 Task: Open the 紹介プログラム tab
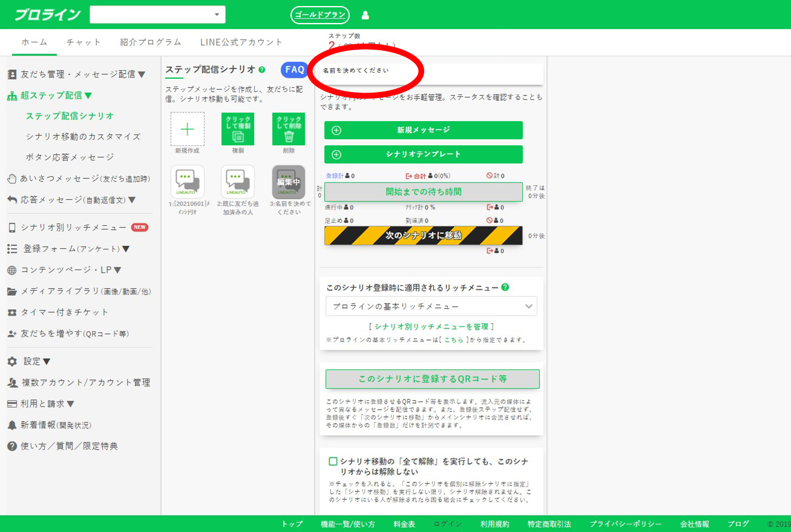coord(151,42)
